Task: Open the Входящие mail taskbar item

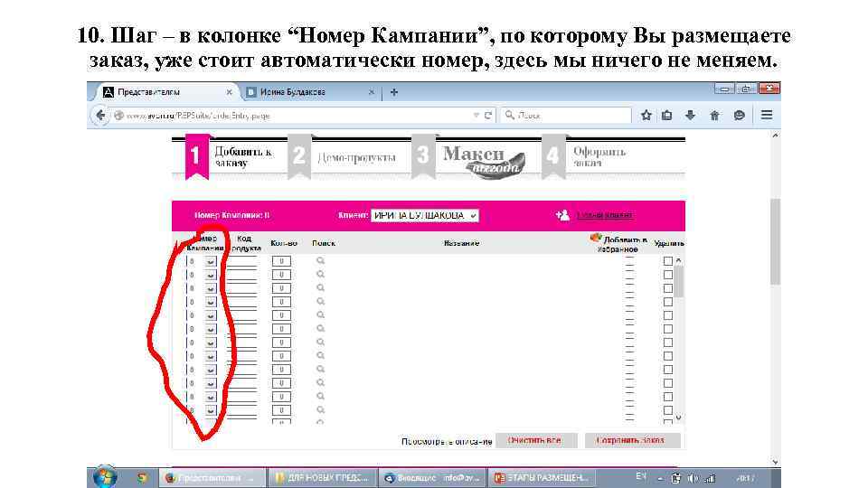Action: click(x=432, y=477)
